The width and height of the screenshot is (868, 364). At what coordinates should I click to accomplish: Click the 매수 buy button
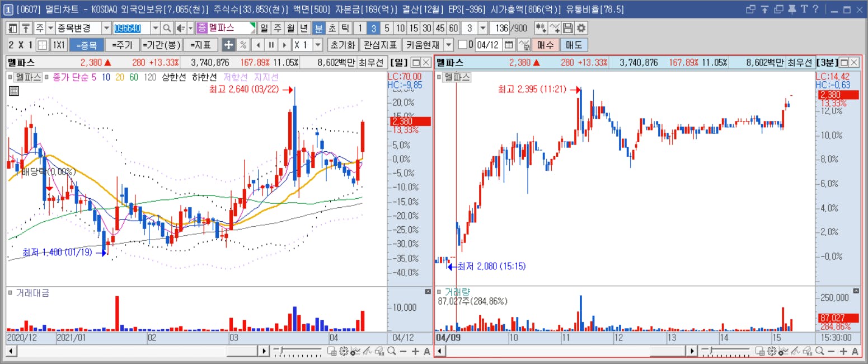545,45
